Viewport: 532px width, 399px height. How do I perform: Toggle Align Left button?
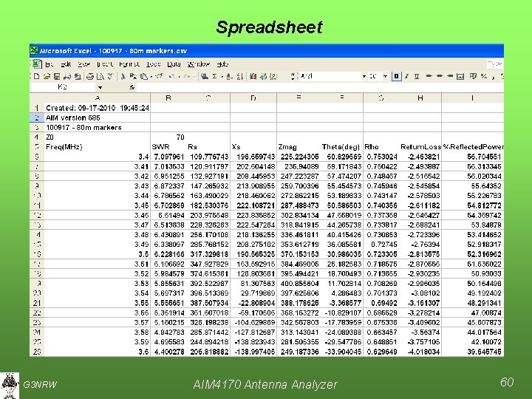[429, 76]
